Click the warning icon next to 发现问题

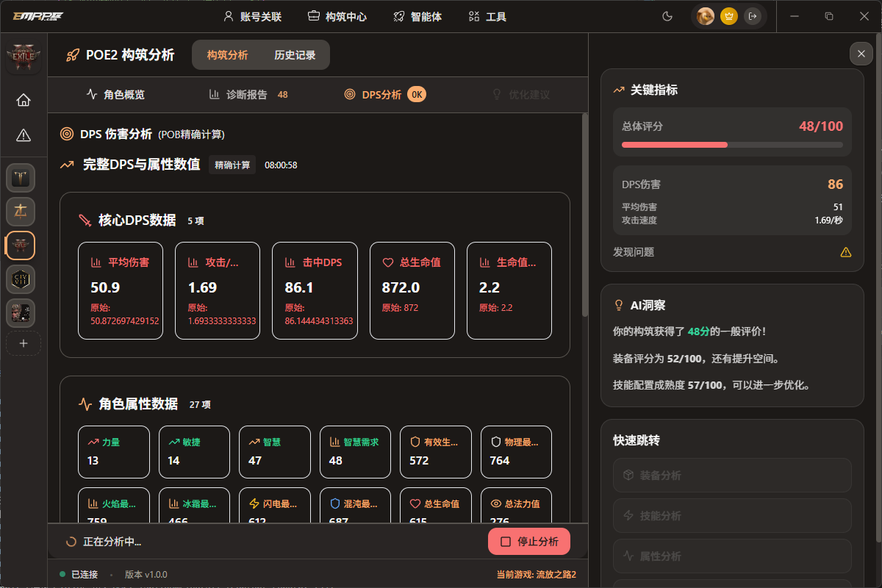(x=847, y=251)
